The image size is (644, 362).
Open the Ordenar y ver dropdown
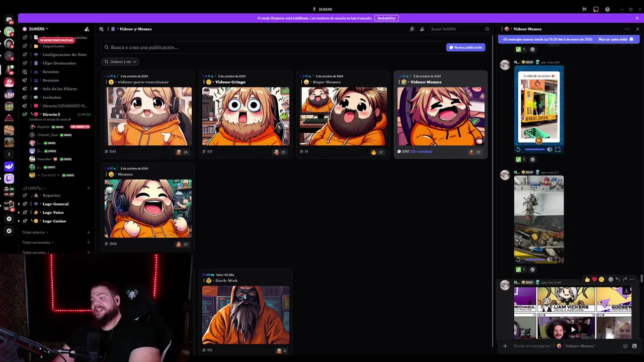(x=120, y=62)
